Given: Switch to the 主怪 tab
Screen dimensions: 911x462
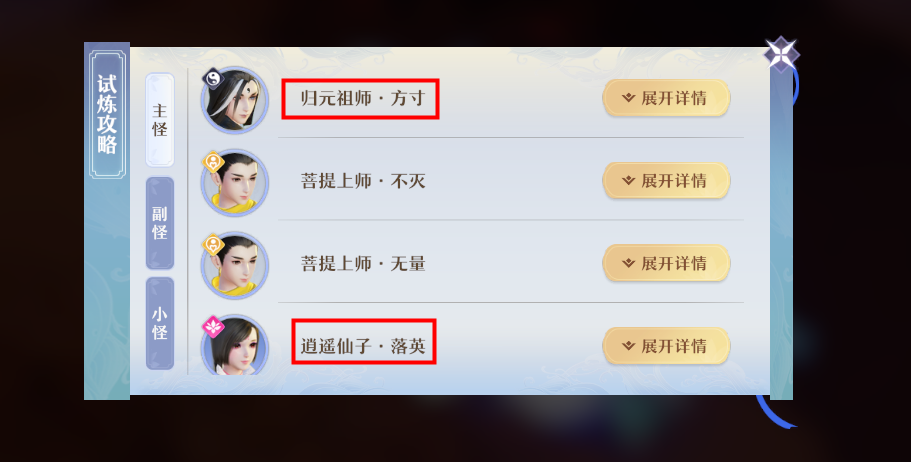Looking at the screenshot, I should click(160, 120).
